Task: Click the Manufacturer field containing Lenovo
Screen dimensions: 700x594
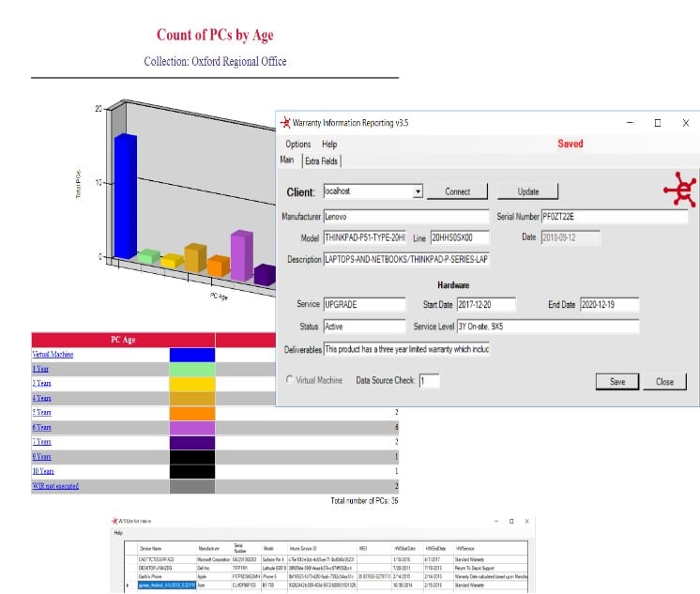Action: 406,217
